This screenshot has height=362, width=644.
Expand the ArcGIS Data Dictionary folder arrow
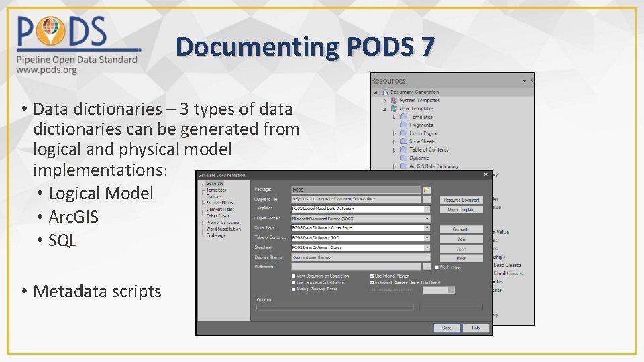coord(394,166)
